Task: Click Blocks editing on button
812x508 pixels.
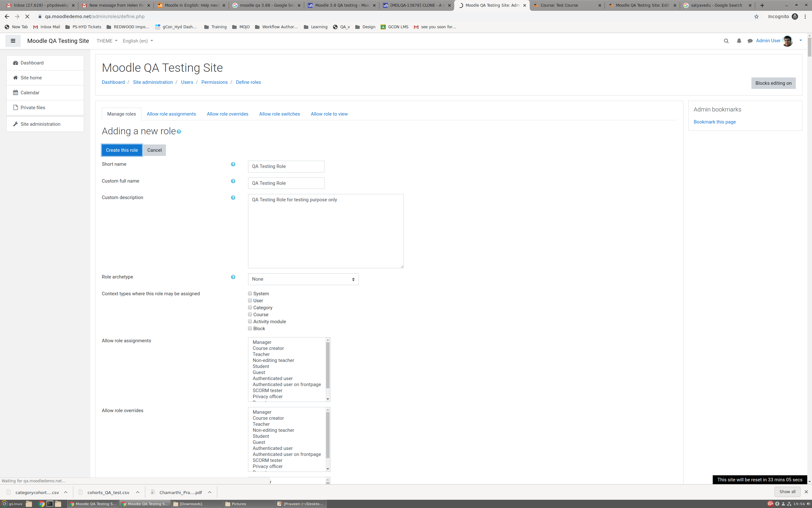Action: tap(773, 83)
